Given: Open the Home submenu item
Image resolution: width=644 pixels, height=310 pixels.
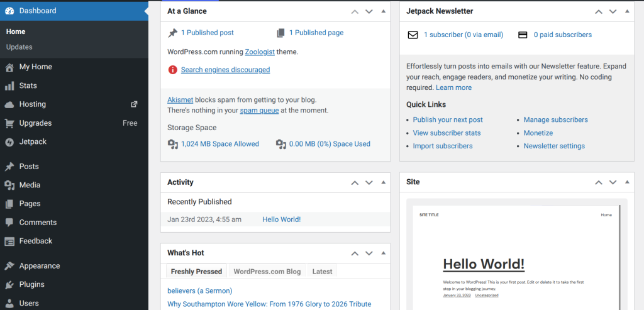Looking at the screenshot, I should [16, 31].
